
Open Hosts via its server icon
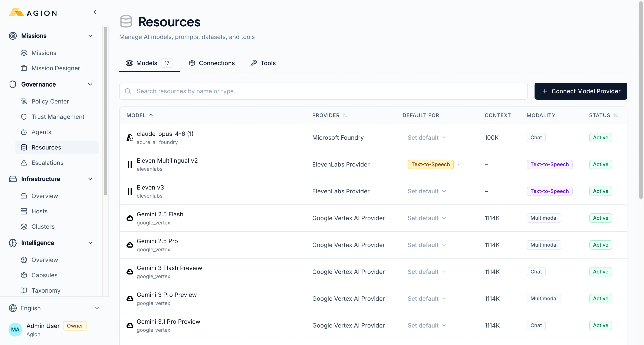[24, 211]
